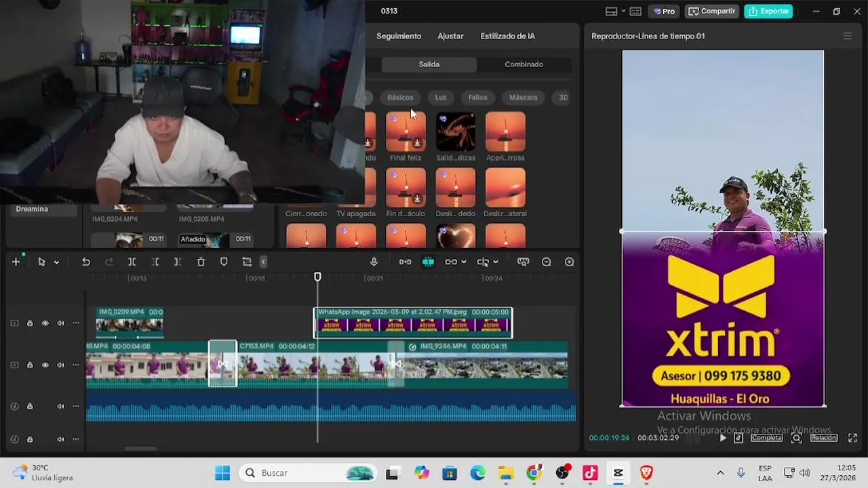This screenshot has height=488, width=868.
Task: Filter animations by Básicos category
Action: point(400,98)
